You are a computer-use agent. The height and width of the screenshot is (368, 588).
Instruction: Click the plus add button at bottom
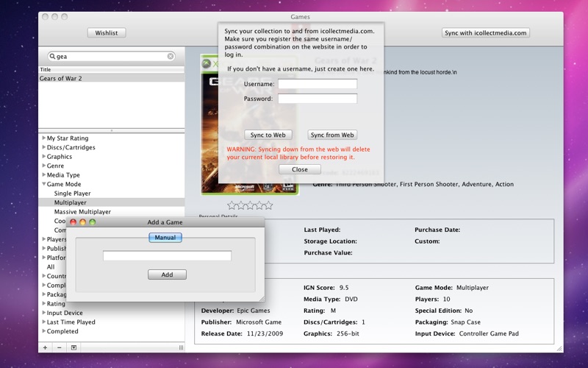[x=45, y=347]
